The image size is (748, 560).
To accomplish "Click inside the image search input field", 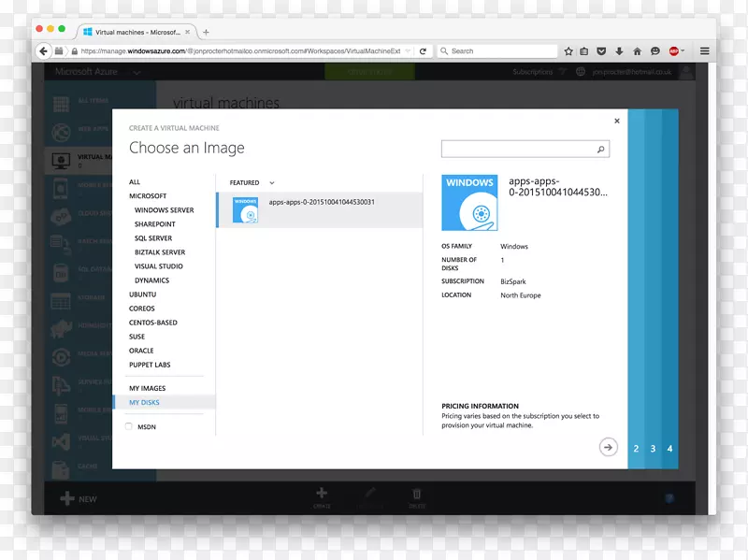I will (x=517, y=150).
